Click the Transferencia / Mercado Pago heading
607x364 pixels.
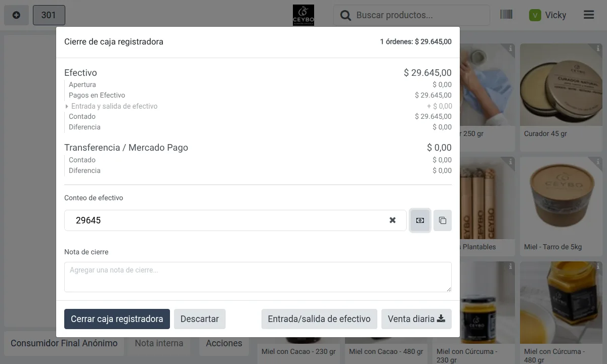click(126, 148)
